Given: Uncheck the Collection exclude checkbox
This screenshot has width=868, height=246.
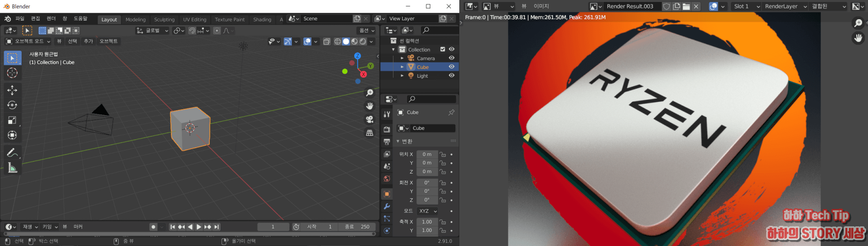Looking at the screenshot, I should click(443, 49).
